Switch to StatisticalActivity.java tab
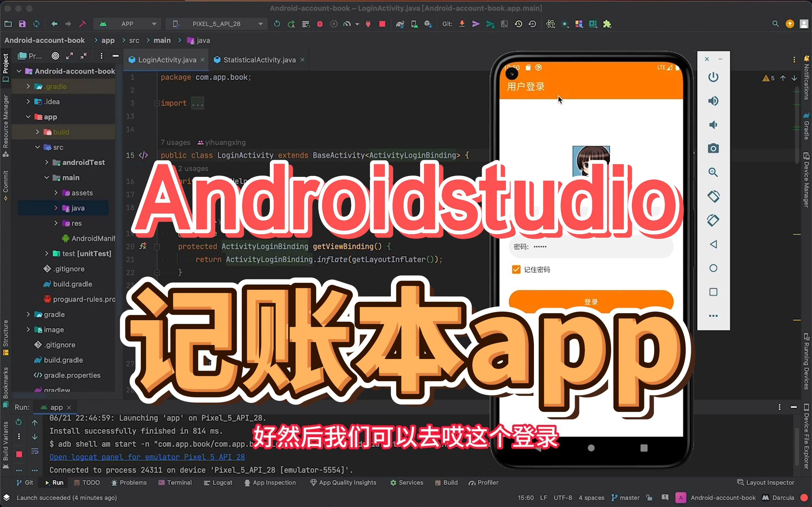The width and height of the screenshot is (812, 507). pos(259,60)
